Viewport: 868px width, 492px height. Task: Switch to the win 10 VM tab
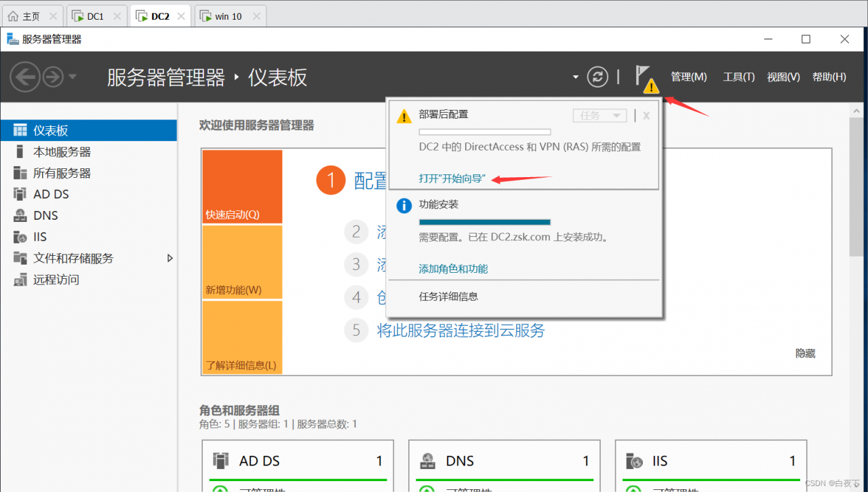(x=230, y=16)
